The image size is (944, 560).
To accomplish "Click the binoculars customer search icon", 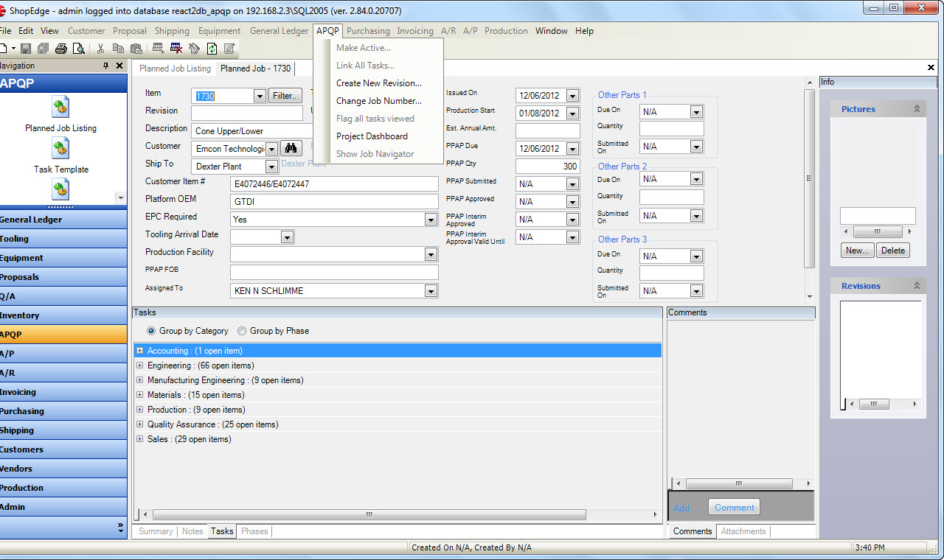I will pos(291,148).
